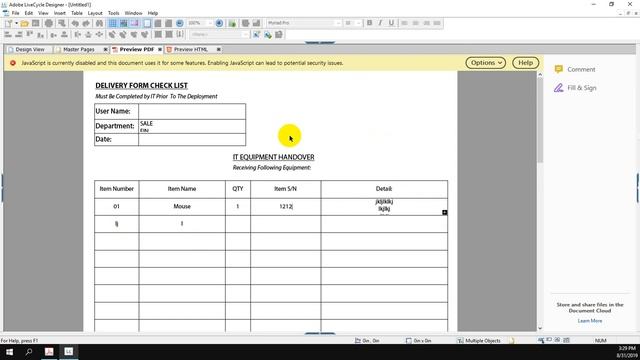This screenshot has height=360, width=640.
Task: Click the Multiple Objects status bar entry
Action: [x=478, y=340]
